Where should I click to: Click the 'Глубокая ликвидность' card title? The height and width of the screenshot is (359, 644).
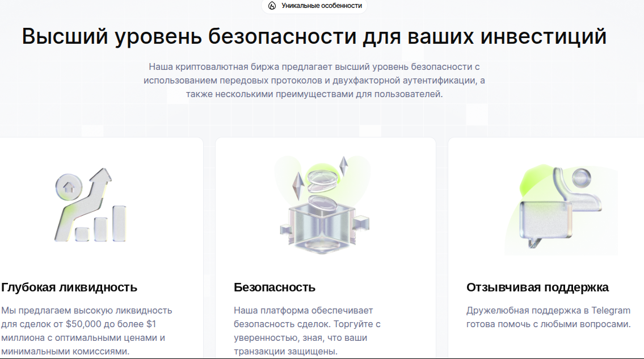[69, 287]
